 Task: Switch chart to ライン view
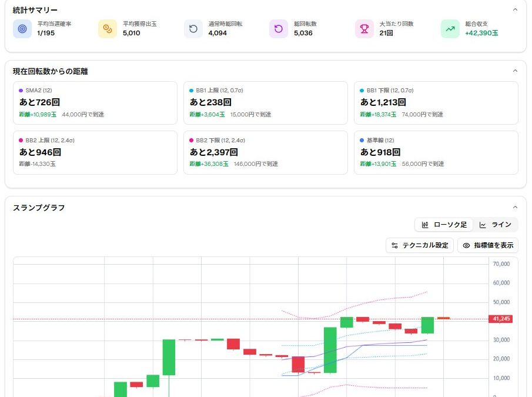(x=496, y=225)
